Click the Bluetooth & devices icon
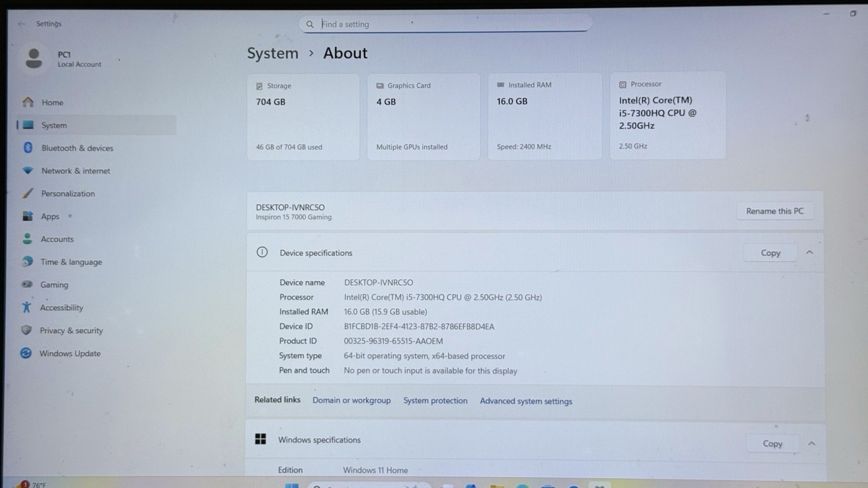Viewport: 868px width, 488px height. click(x=28, y=147)
